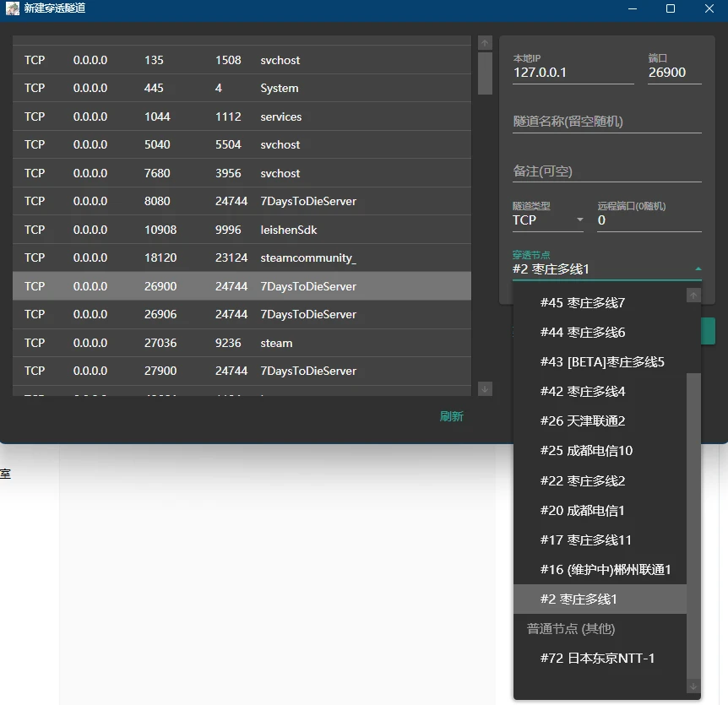728x705 pixels.
Task: Click the 本地IP field 127.0.0.1
Action: click(573, 73)
